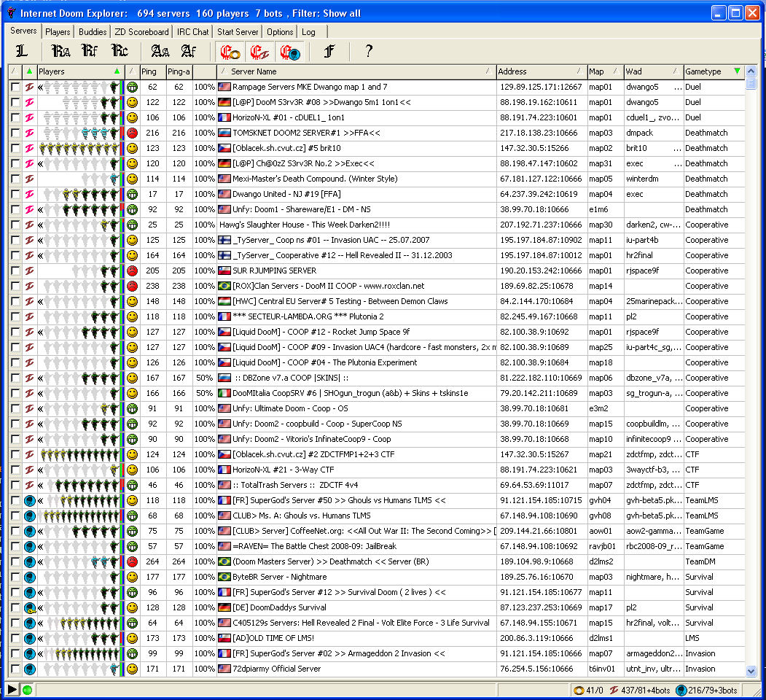Check the box for Hawg's Slaughter House row

15,225
